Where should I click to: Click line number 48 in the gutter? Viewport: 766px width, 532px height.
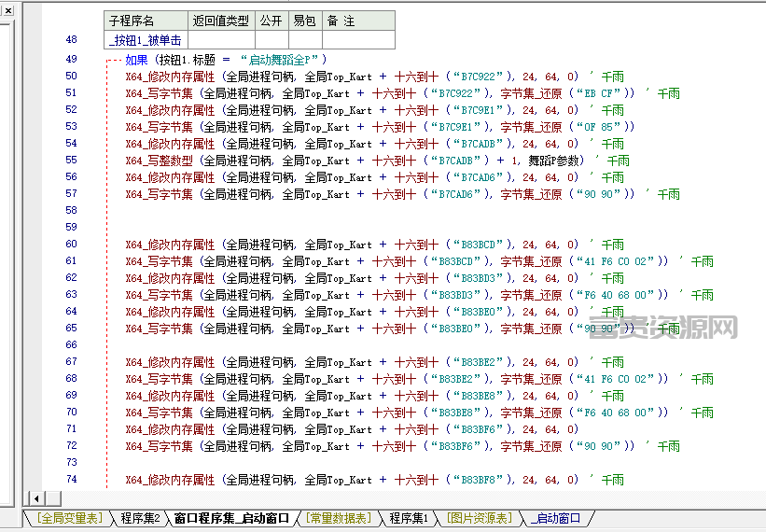click(x=71, y=39)
